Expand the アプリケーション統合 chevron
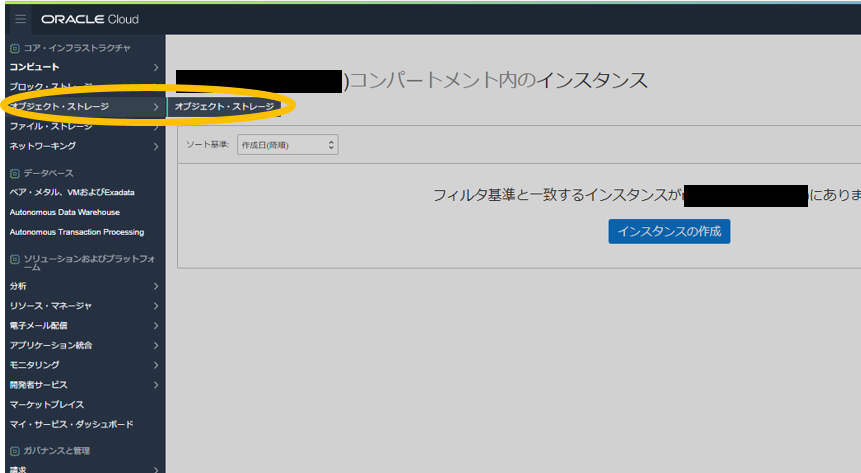 (x=156, y=346)
